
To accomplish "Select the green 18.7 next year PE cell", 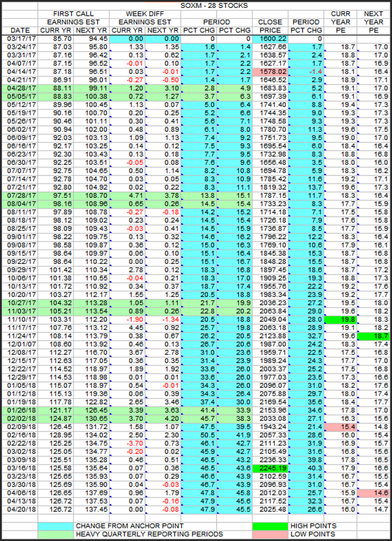I will point(373,335).
